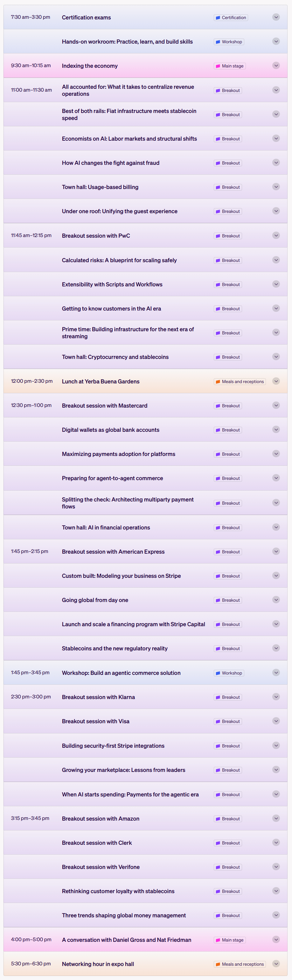Open Breakout session with Amazon
292x980 pixels.
(101, 818)
